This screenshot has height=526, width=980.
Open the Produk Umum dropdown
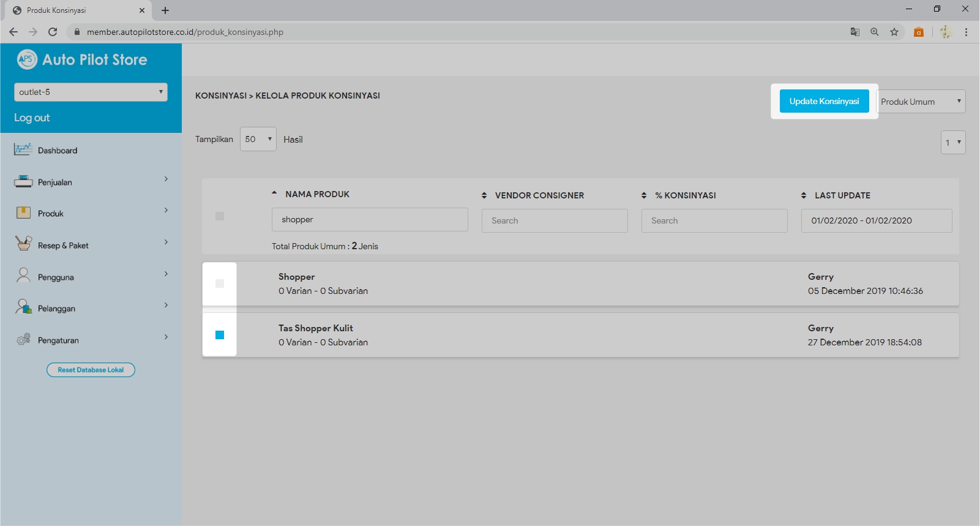[921, 102]
